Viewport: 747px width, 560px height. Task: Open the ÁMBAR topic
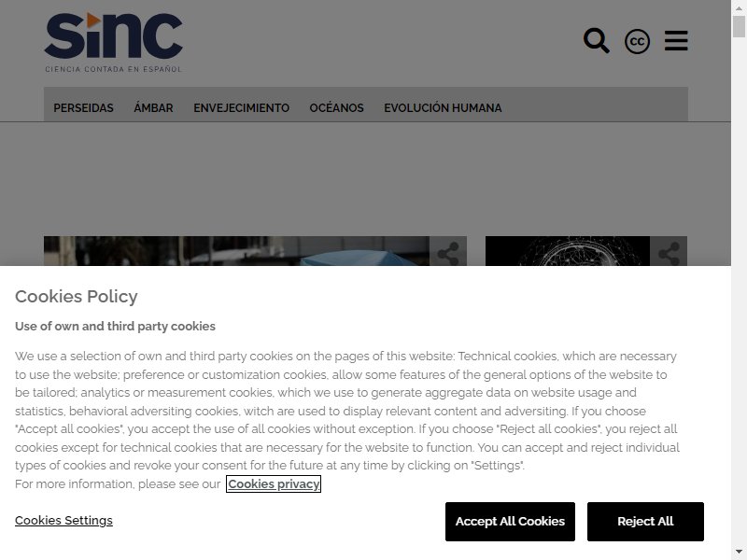[x=153, y=108]
